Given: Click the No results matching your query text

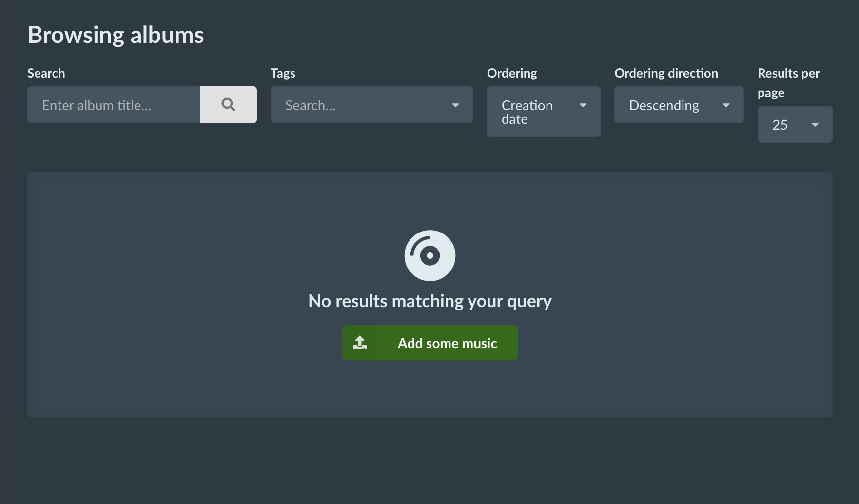Looking at the screenshot, I should (429, 301).
